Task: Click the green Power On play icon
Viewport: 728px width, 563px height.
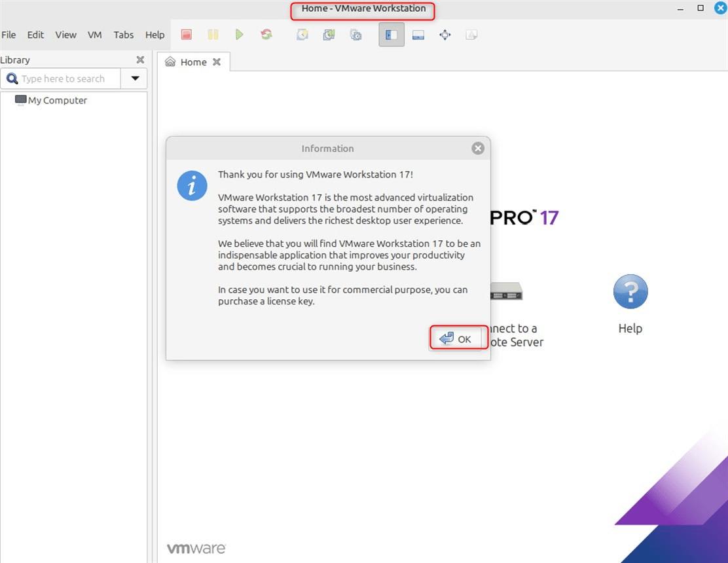Action: pos(240,34)
